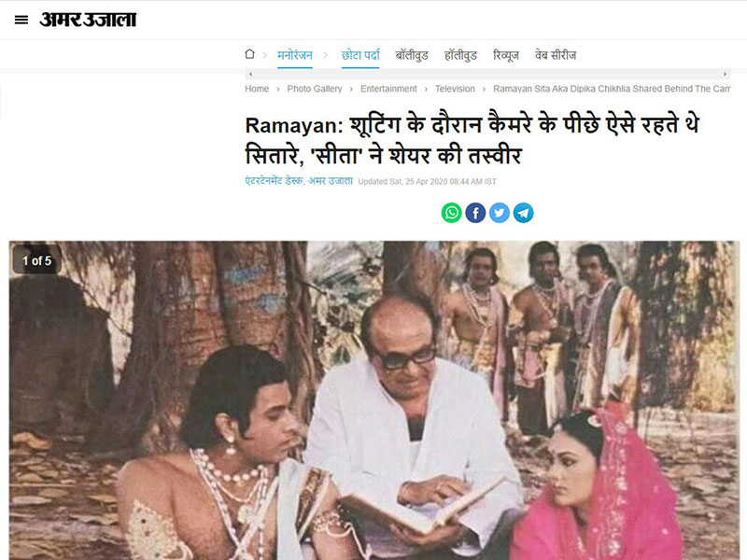Open the Ramayan shooting gallery photo

(x=374, y=400)
